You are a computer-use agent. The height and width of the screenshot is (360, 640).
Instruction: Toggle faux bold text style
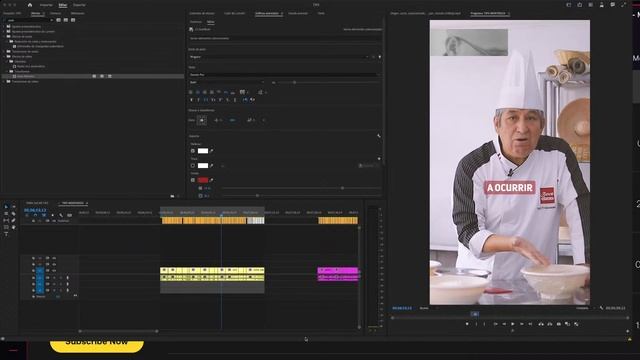191,100
